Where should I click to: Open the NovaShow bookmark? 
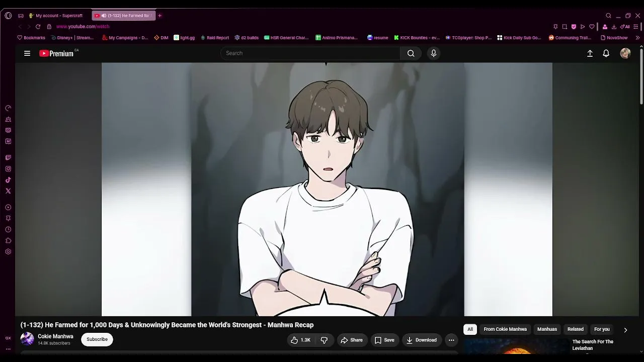(614, 38)
